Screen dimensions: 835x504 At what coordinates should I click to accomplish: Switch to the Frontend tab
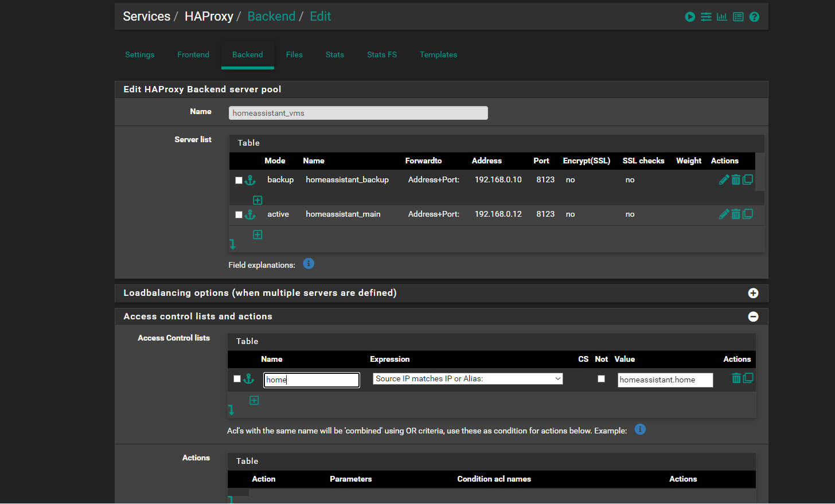click(x=193, y=54)
